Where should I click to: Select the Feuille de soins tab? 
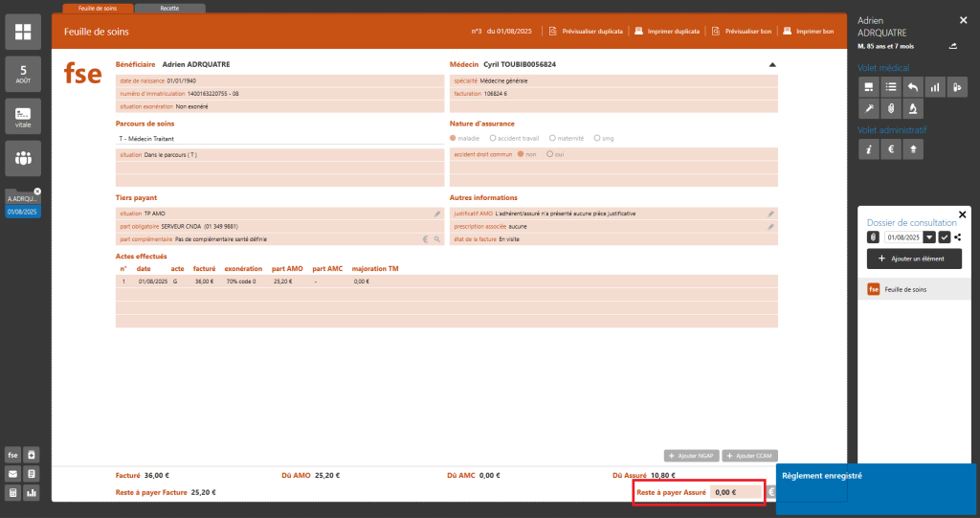pyautogui.click(x=97, y=8)
